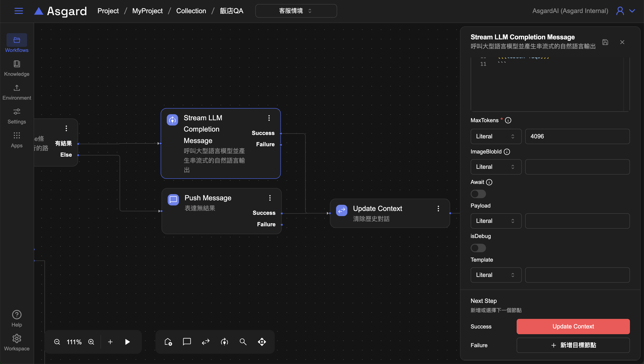644x364 pixels.
Task: Click the zoom in magnifier icon
Action: coord(91,342)
